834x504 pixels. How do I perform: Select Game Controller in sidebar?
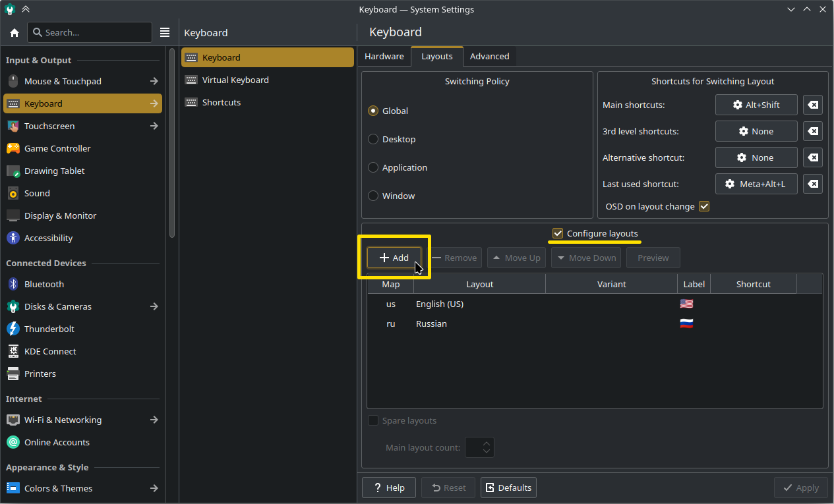[57, 148]
